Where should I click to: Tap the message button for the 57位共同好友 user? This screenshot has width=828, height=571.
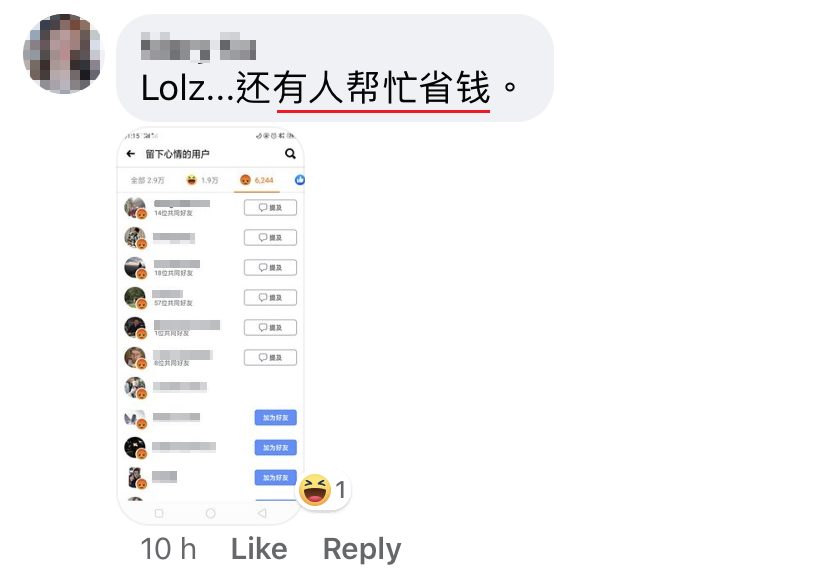[x=270, y=297]
